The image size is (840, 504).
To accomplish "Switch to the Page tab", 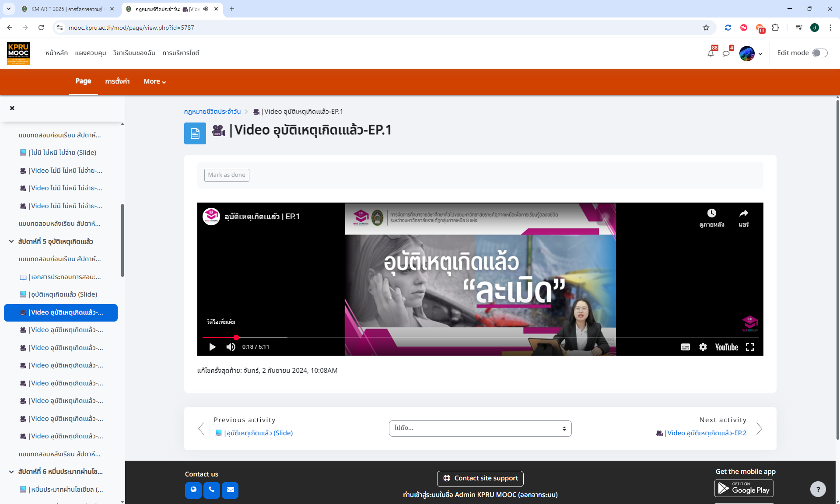I will tap(83, 81).
